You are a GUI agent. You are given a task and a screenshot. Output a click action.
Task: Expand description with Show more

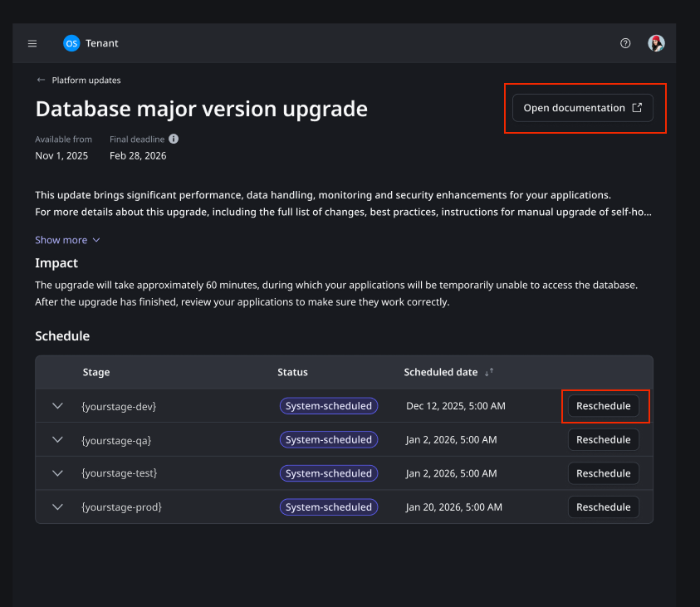(67, 240)
